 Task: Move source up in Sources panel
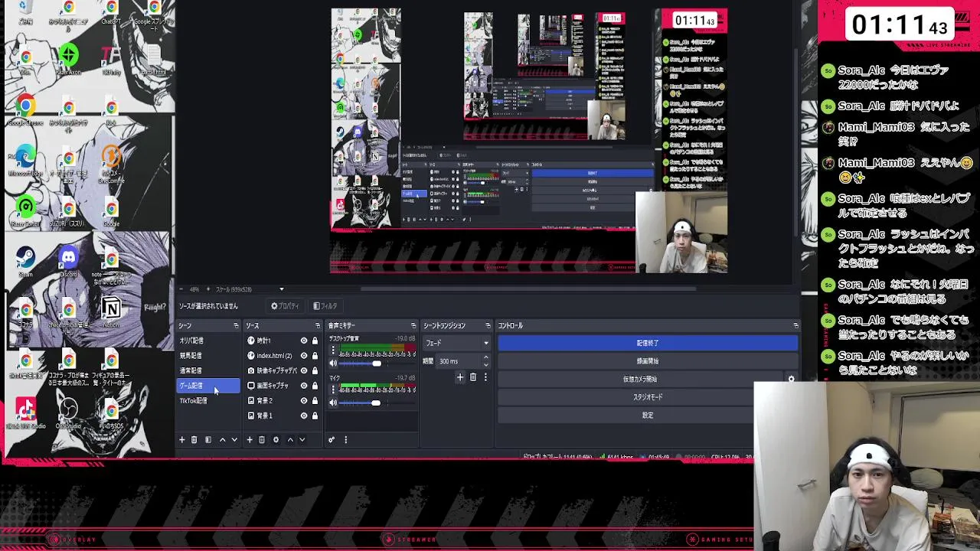(x=289, y=440)
